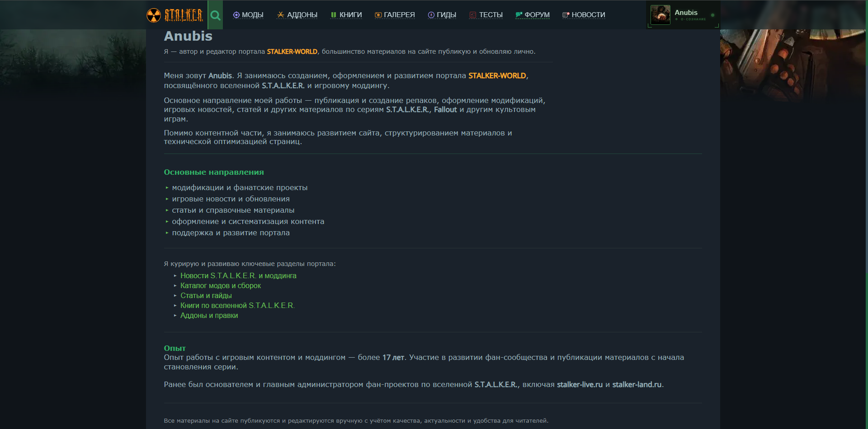This screenshot has width=868, height=429.
Task: Click 'игровые новости и обновления' list item
Action: (231, 199)
